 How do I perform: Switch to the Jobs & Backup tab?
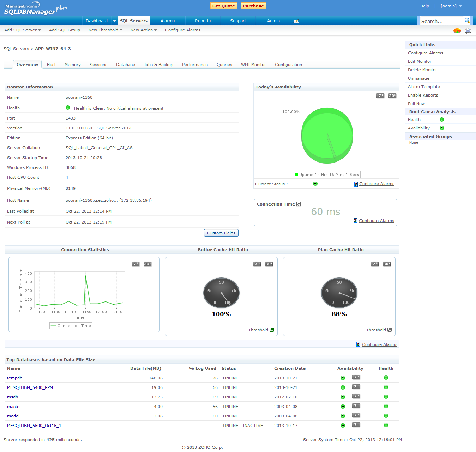click(158, 65)
